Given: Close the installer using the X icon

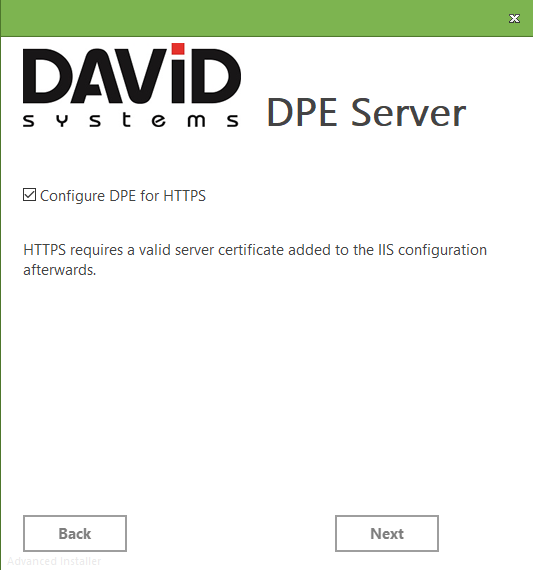Looking at the screenshot, I should [x=514, y=19].
